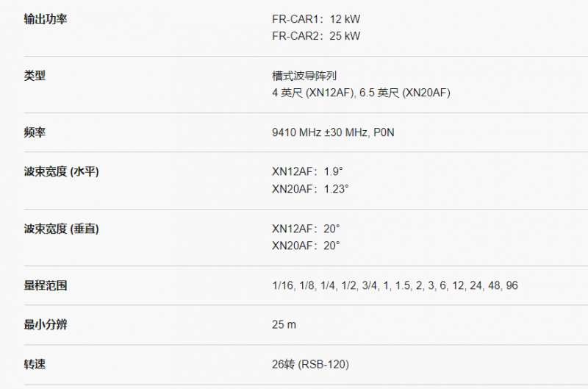Select the range list starting with 1/16
The image size is (588, 389).
pyautogui.click(x=395, y=286)
